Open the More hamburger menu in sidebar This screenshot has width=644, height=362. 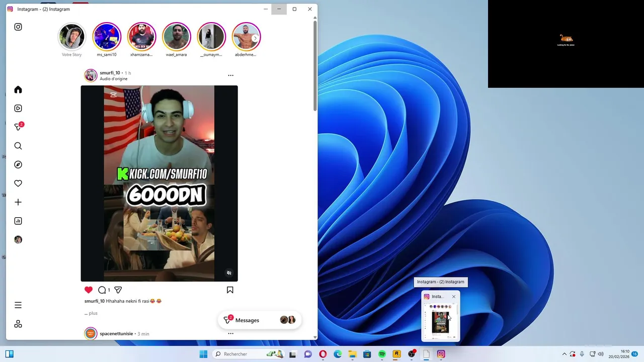pos(18,305)
